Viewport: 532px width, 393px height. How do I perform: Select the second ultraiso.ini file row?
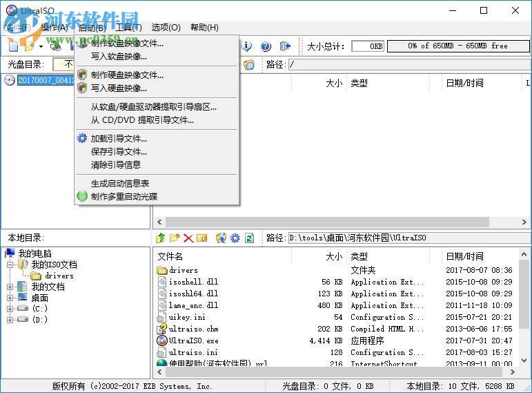pos(193,352)
